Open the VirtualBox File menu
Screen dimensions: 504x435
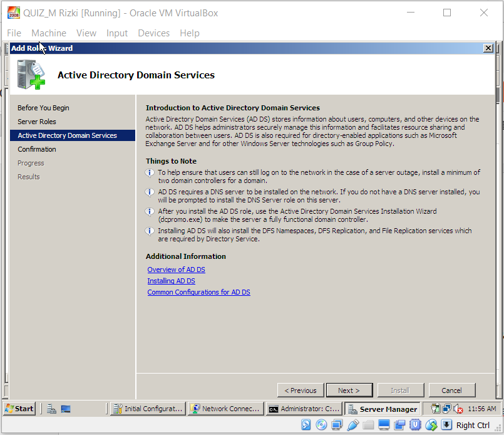(14, 33)
